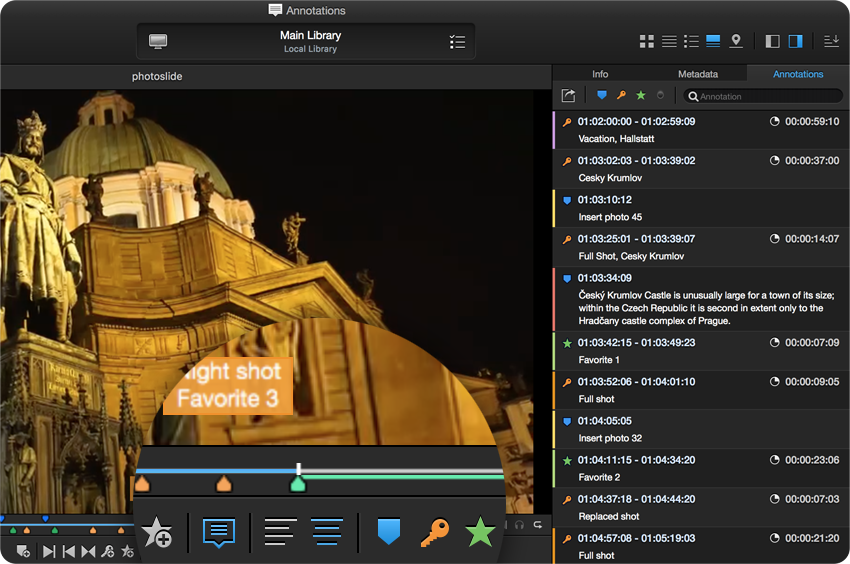The width and height of the screenshot is (850, 564).
Task: Click the green marker on enlarged timeline
Action: 298,484
